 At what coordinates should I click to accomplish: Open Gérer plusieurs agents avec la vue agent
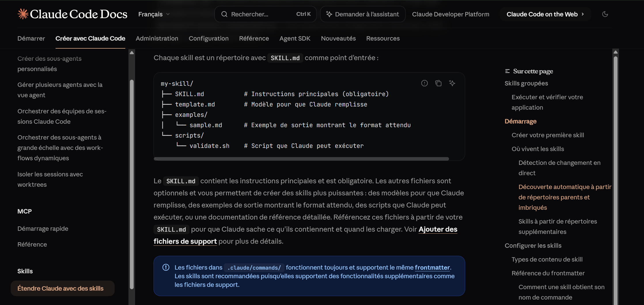(x=60, y=90)
